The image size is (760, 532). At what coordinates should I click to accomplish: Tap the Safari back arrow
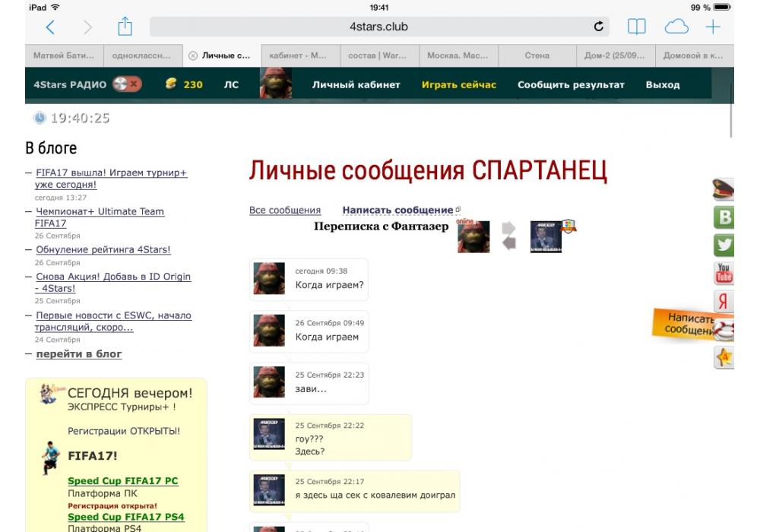click(x=50, y=27)
